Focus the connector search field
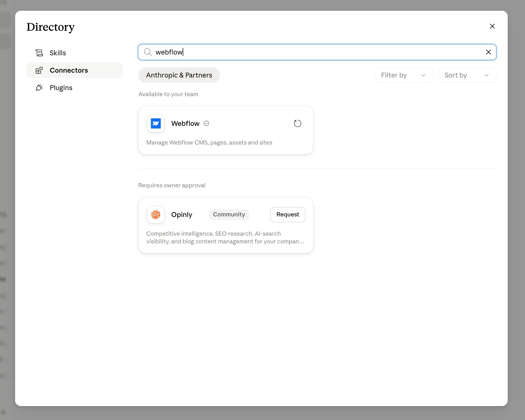 (317, 52)
